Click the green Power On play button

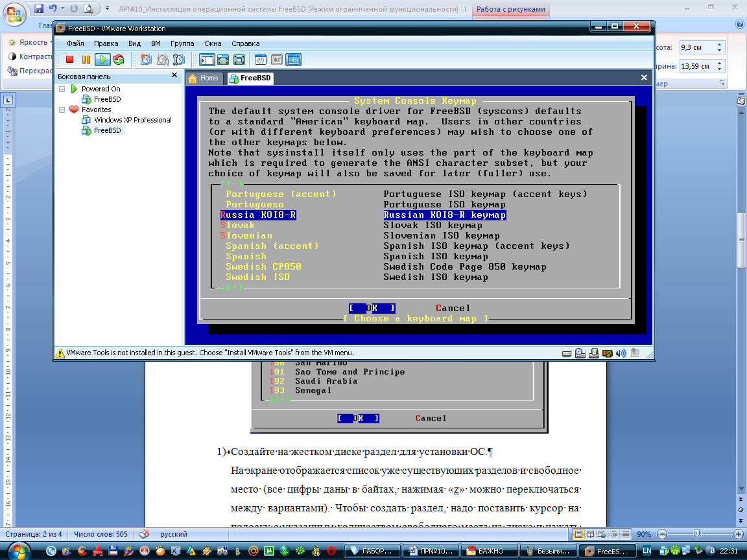102,60
